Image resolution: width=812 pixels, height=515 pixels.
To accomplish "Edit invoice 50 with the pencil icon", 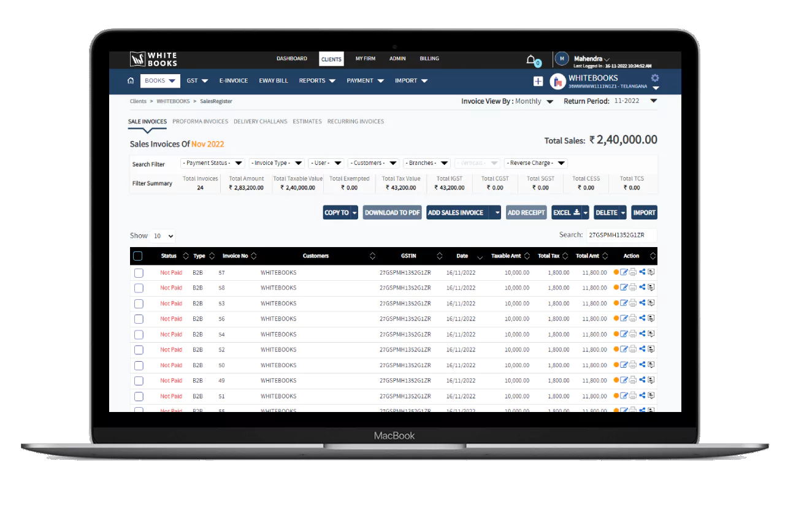I will (x=624, y=365).
